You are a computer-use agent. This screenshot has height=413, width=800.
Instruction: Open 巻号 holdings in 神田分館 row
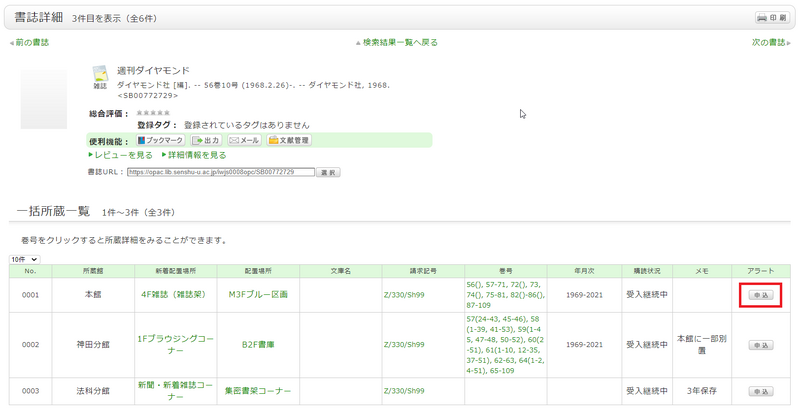[505, 345]
